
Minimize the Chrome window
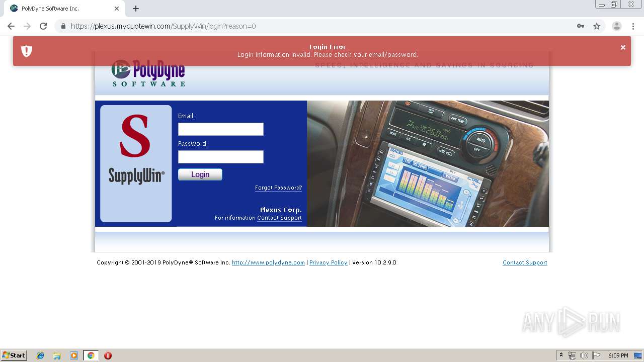point(602,5)
